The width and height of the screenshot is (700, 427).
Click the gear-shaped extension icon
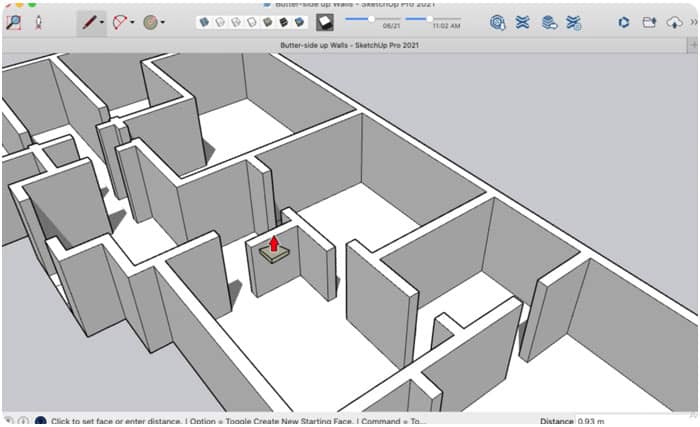pos(497,22)
